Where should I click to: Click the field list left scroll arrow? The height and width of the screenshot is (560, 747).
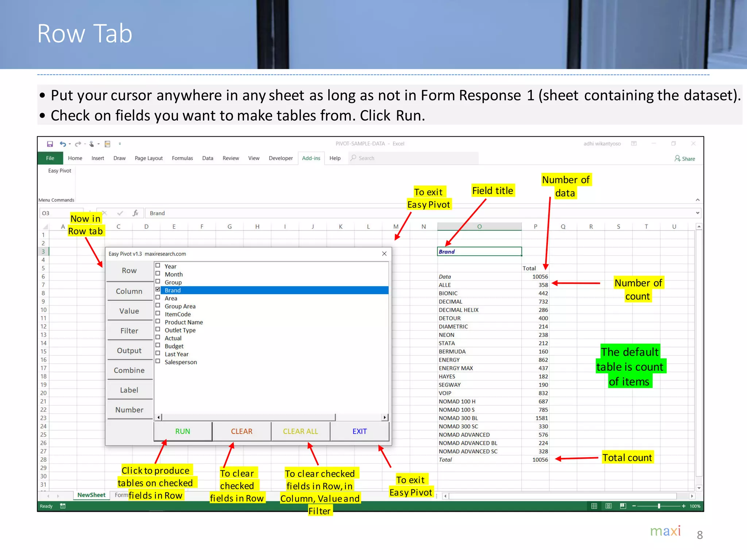point(158,417)
